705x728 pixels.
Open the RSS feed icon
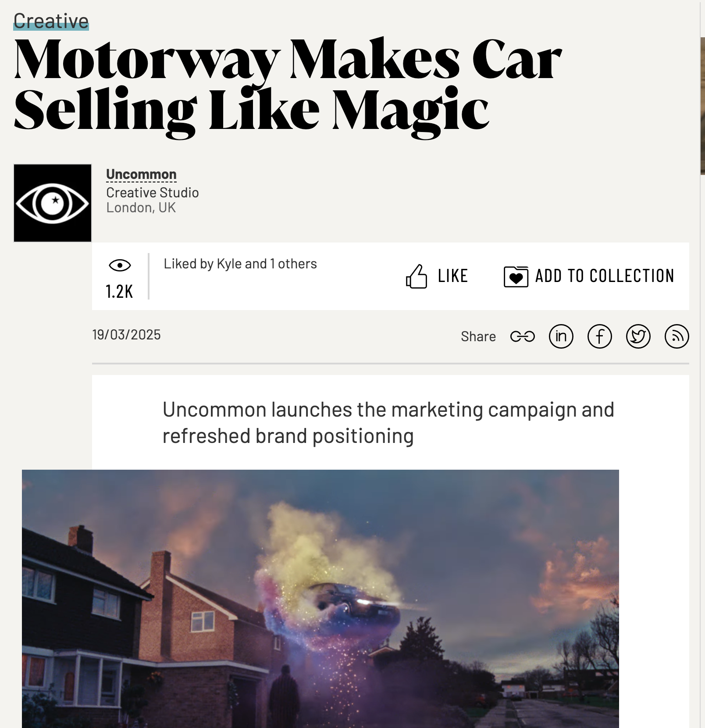(677, 336)
